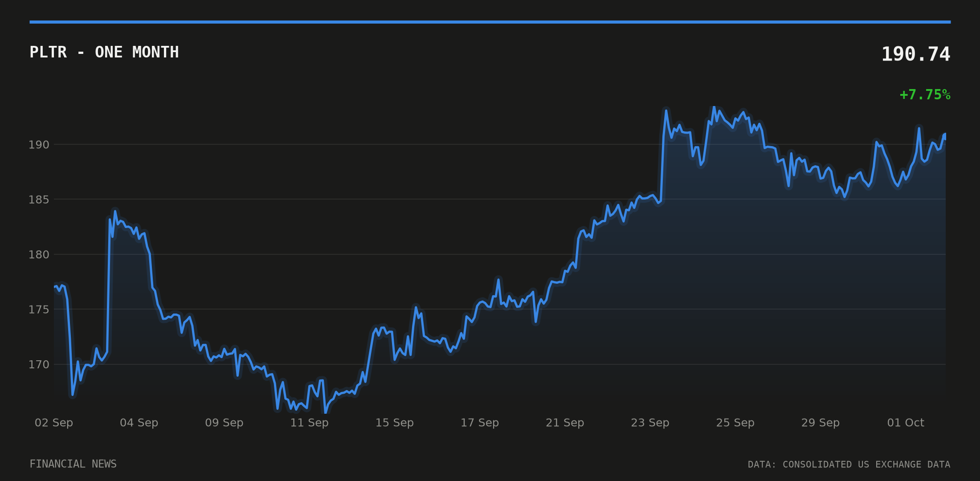Click the PLTR - ONE MONTH title

[x=104, y=52]
